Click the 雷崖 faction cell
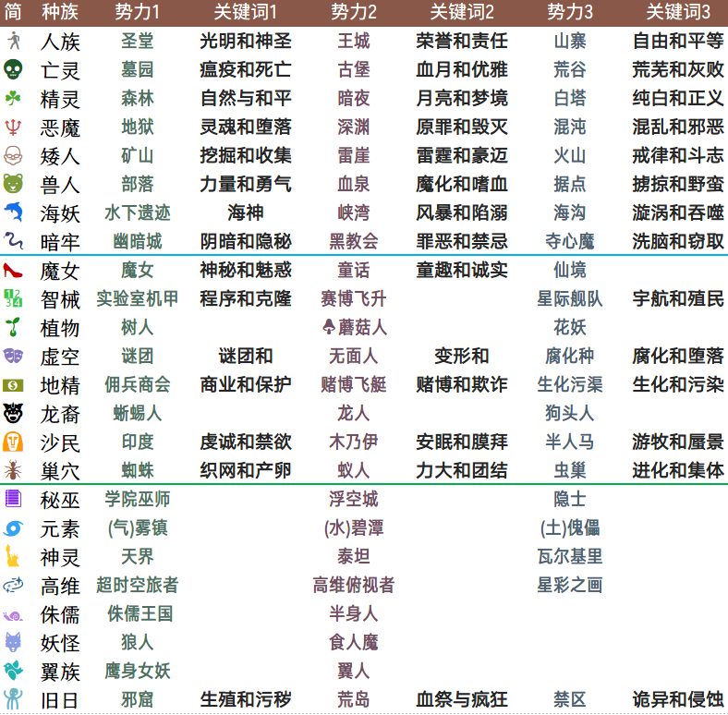This screenshot has width=728, height=715. (354, 155)
